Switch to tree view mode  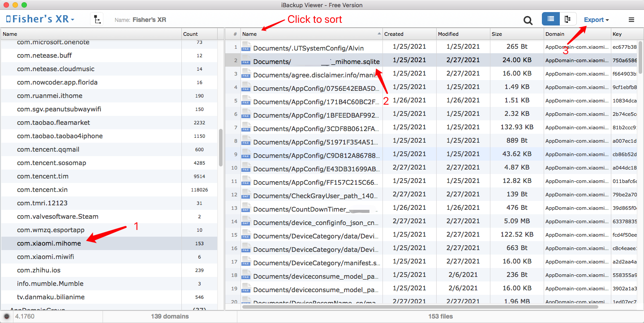tap(567, 19)
